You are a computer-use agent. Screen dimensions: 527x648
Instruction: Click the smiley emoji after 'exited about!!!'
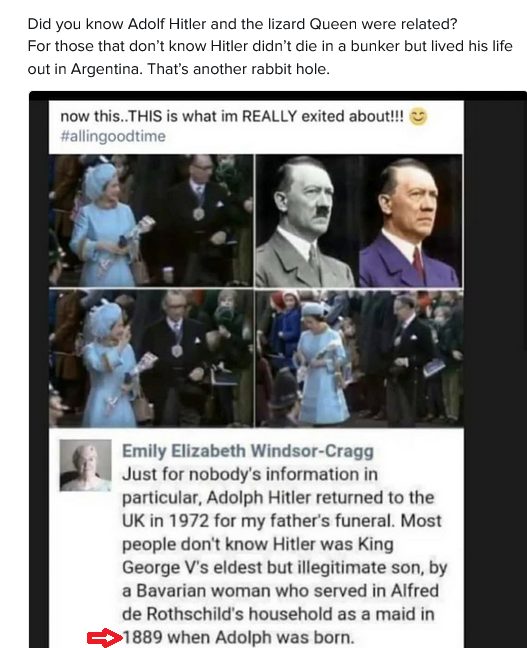(x=418, y=117)
